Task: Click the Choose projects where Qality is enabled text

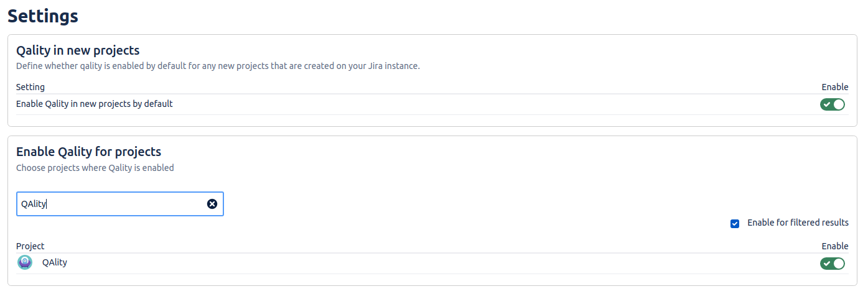Action: pos(95,168)
